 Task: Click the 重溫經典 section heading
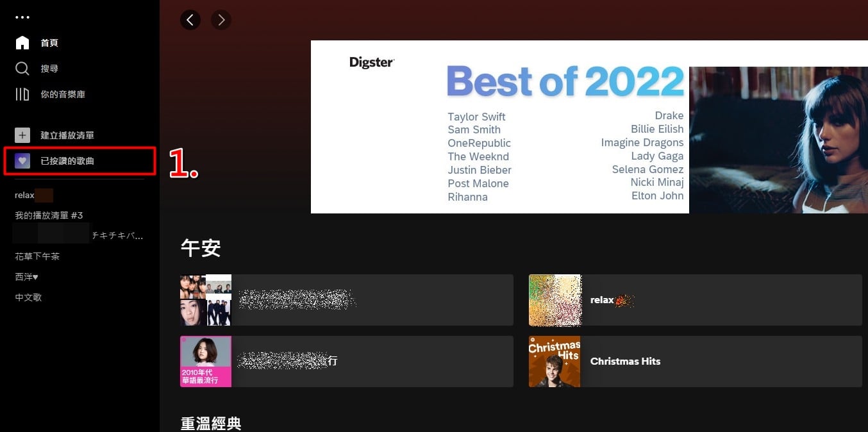[x=211, y=423]
